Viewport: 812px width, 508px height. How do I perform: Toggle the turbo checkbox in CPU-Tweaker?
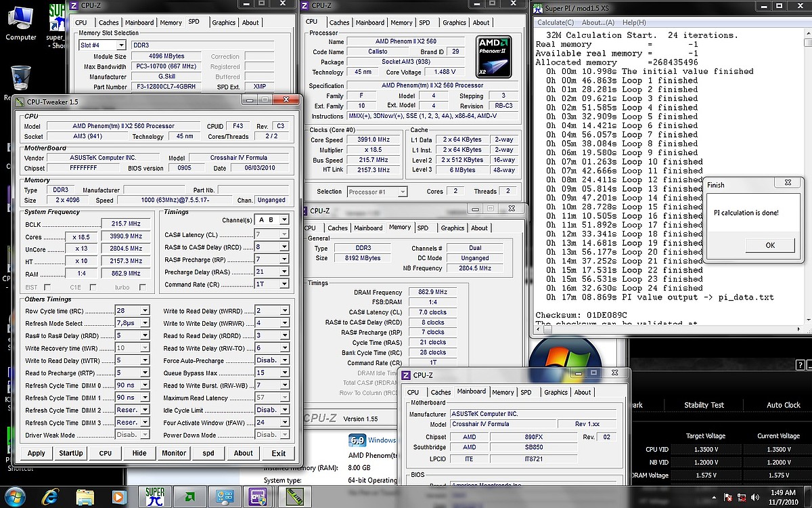click(x=141, y=287)
